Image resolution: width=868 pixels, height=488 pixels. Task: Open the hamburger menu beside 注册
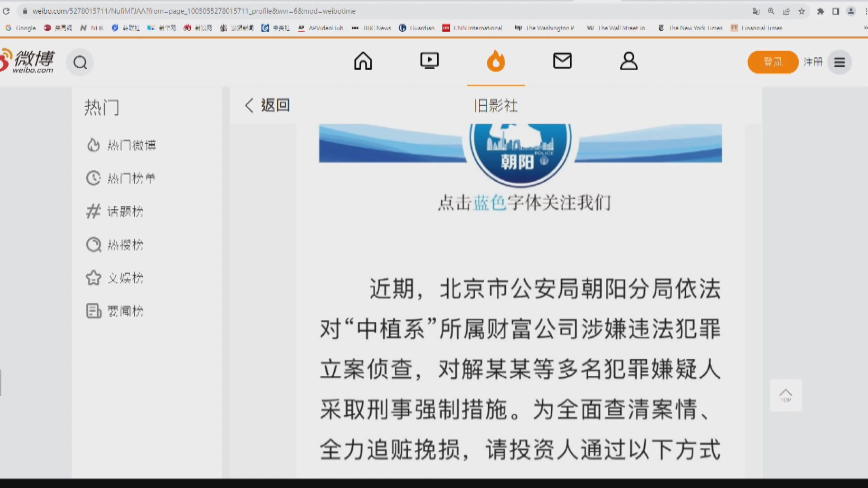tap(840, 62)
